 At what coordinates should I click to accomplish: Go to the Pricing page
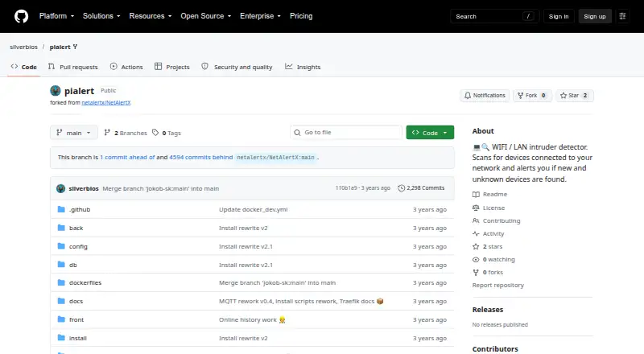301,16
